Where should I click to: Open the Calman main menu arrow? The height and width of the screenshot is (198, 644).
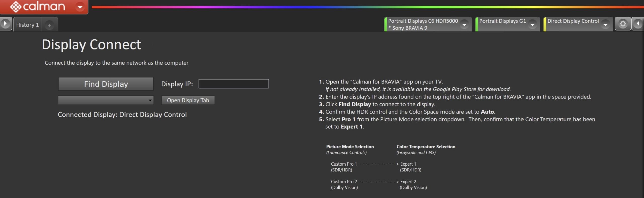point(80,7)
